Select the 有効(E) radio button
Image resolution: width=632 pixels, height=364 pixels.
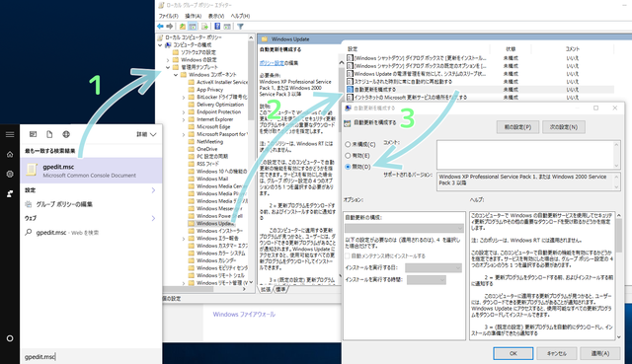click(348, 156)
